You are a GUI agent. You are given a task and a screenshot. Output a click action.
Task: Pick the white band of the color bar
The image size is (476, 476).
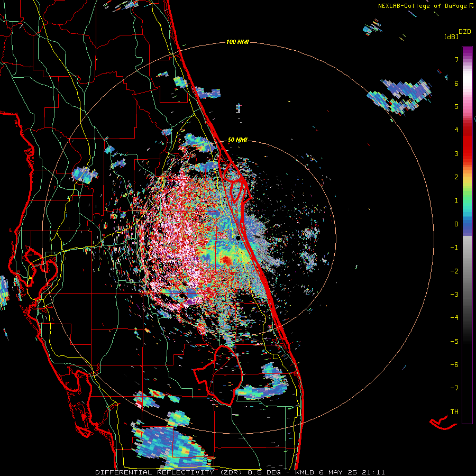click(467, 79)
